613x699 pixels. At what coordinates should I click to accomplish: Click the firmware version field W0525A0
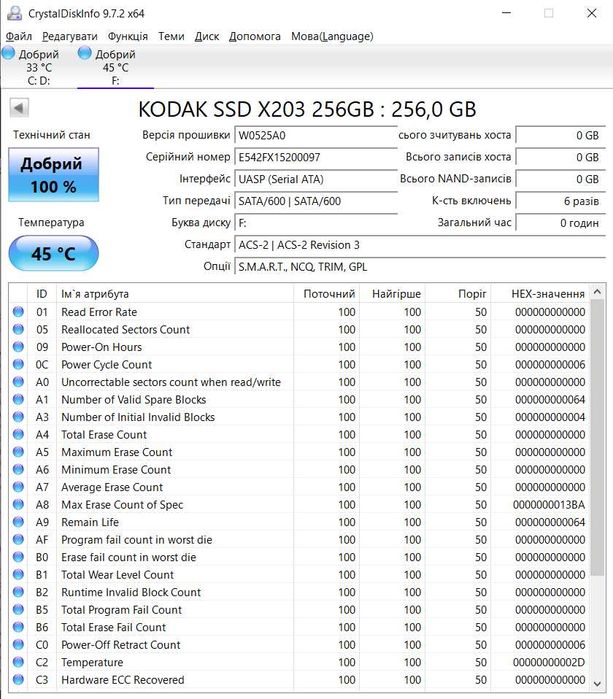click(316, 135)
